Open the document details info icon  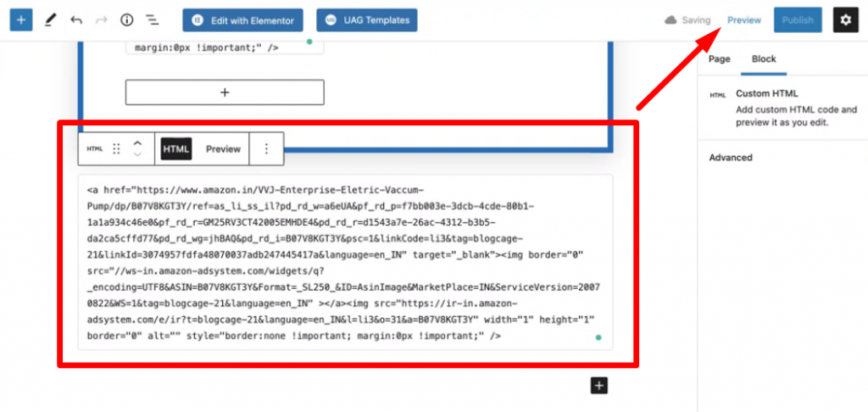point(127,20)
